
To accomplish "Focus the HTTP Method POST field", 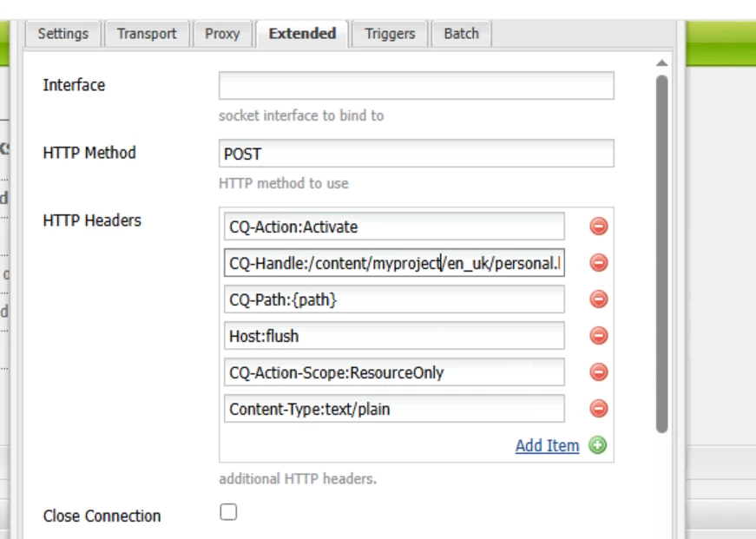I will (x=416, y=154).
